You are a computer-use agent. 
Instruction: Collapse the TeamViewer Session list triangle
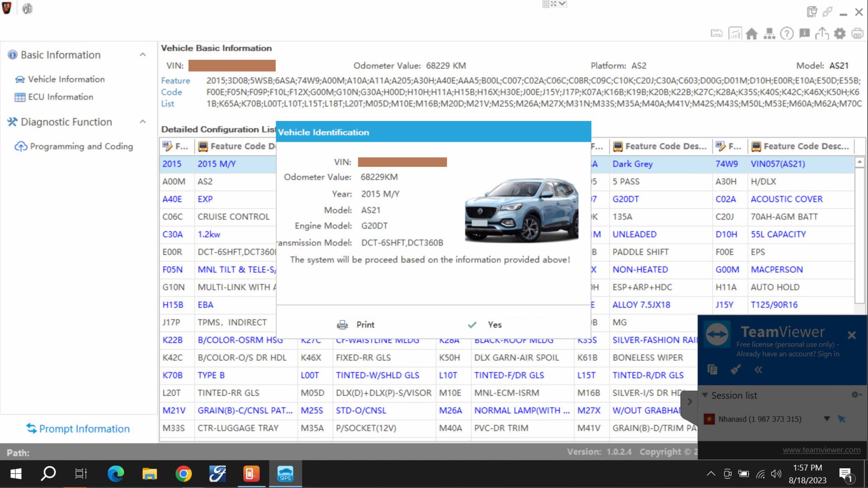pyautogui.click(x=705, y=395)
